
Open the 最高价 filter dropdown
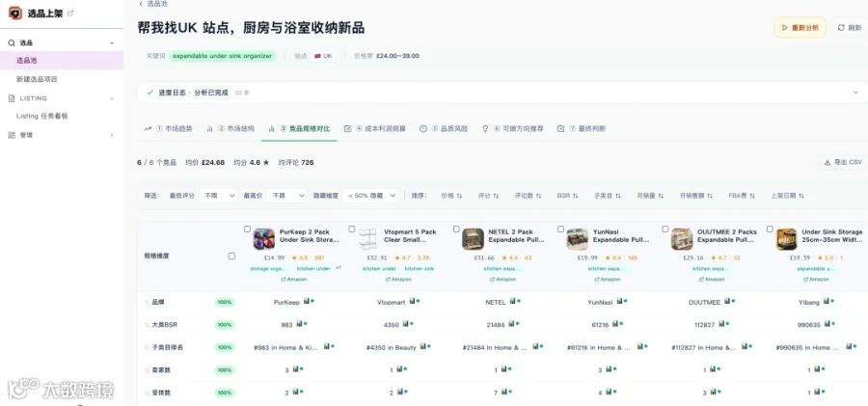coord(286,196)
